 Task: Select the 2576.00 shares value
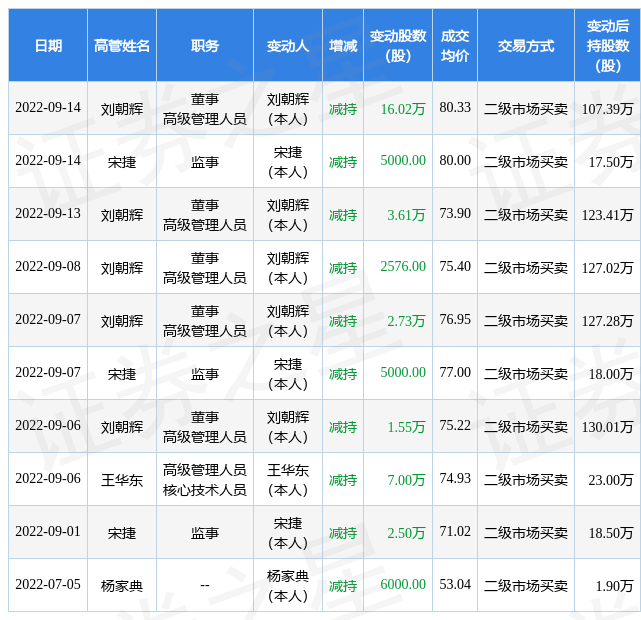click(x=403, y=266)
